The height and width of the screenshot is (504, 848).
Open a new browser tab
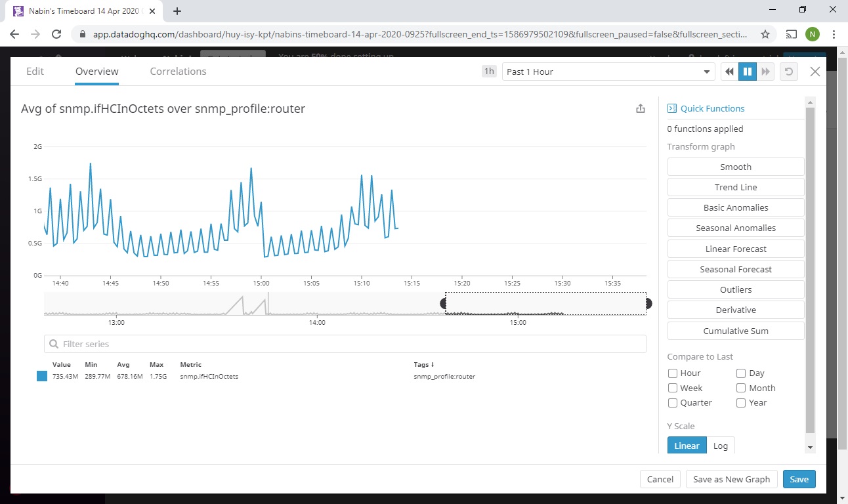click(177, 11)
